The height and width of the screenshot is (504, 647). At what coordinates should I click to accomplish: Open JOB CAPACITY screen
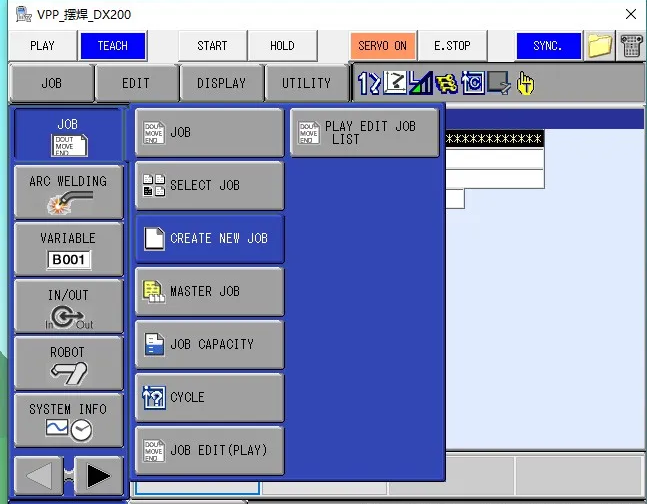click(x=210, y=344)
